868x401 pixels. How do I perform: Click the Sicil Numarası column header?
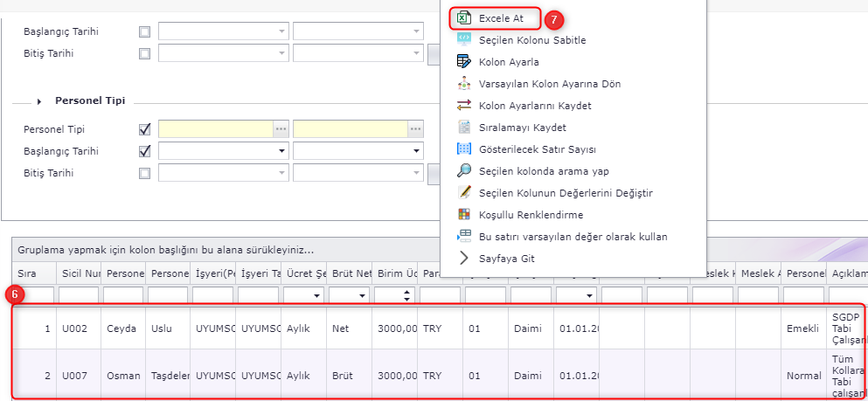point(80,273)
